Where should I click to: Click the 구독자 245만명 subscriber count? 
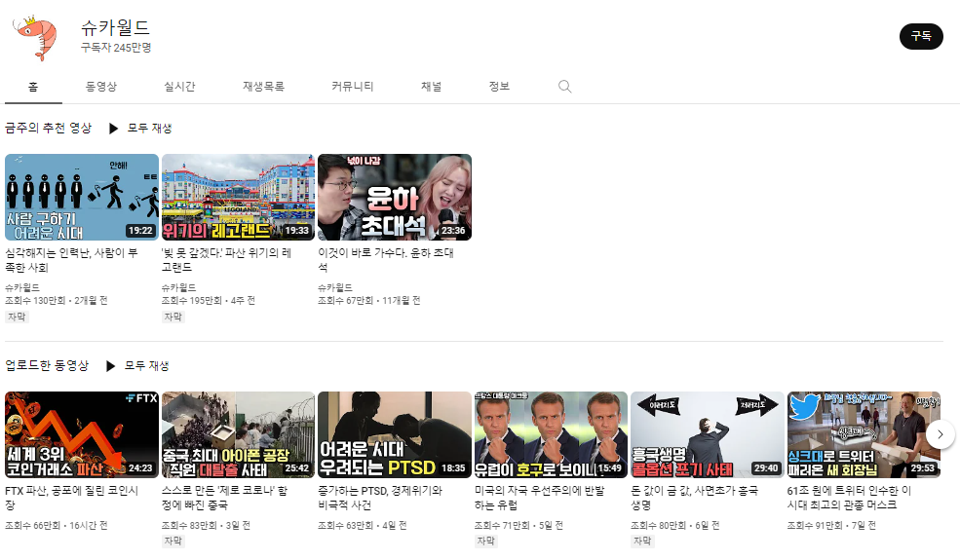coord(116,48)
